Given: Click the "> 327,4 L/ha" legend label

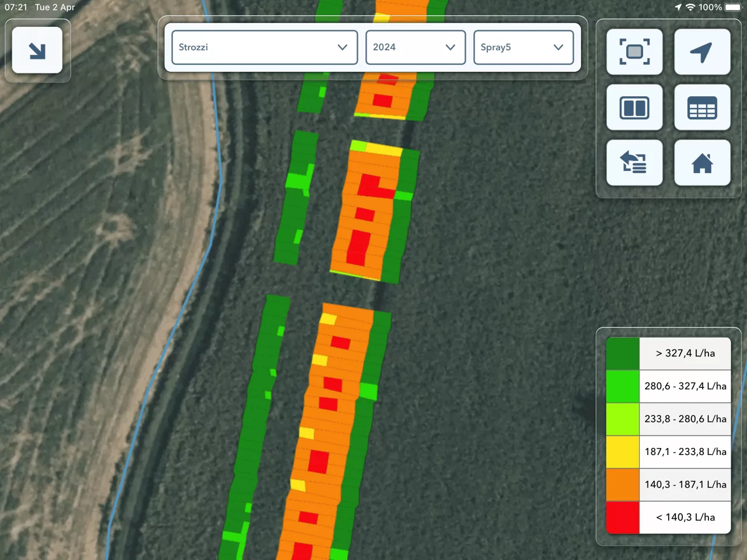Looking at the screenshot, I should [685, 353].
